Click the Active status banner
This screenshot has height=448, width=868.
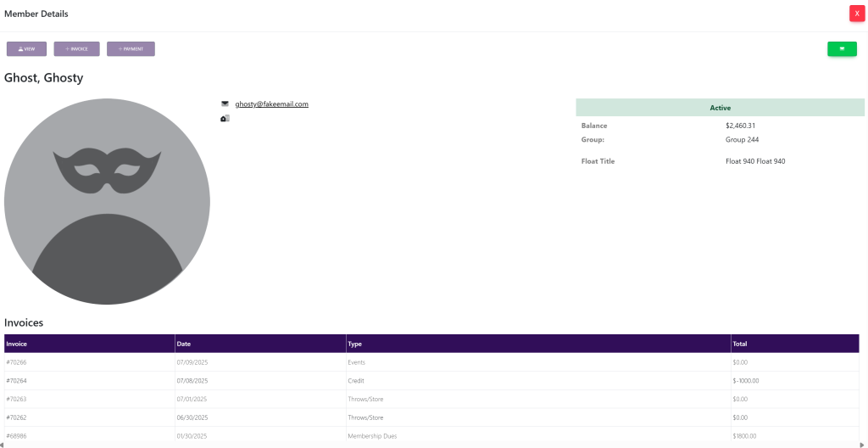coord(720,108)
